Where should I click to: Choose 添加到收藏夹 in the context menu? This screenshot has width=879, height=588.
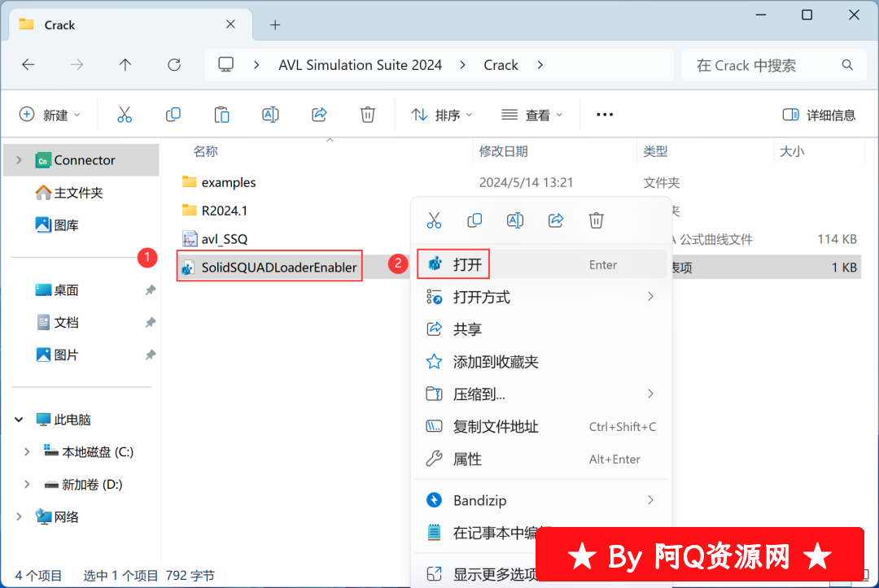pos(540,362)
